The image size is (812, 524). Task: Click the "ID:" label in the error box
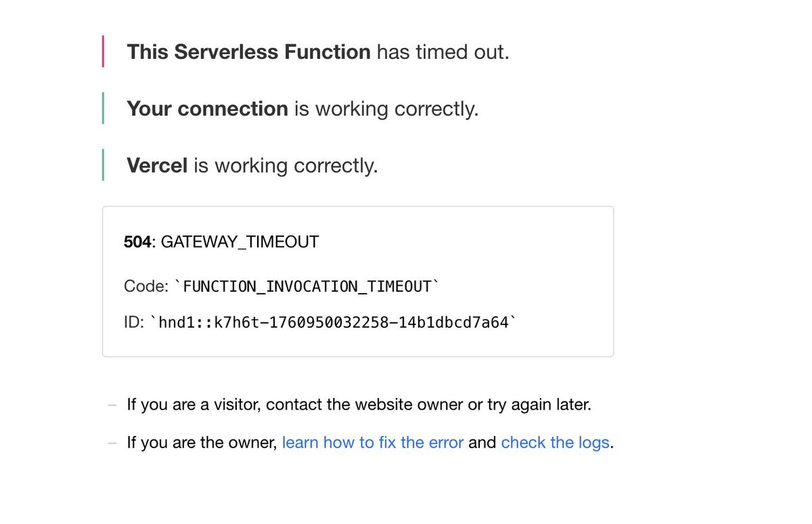(134, 323)
